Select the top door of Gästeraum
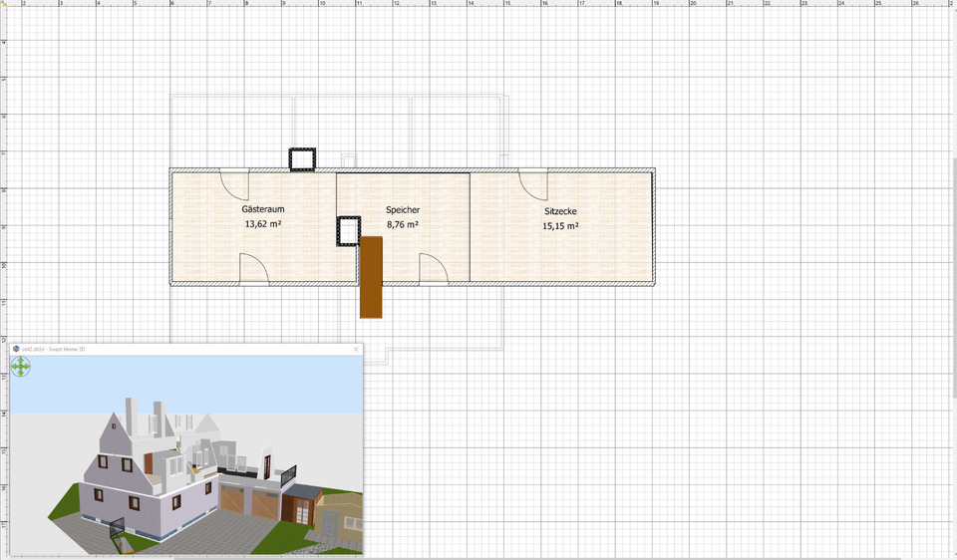This screenshot has width=957, height=560. pyautogui.click(x=234, y=184)
